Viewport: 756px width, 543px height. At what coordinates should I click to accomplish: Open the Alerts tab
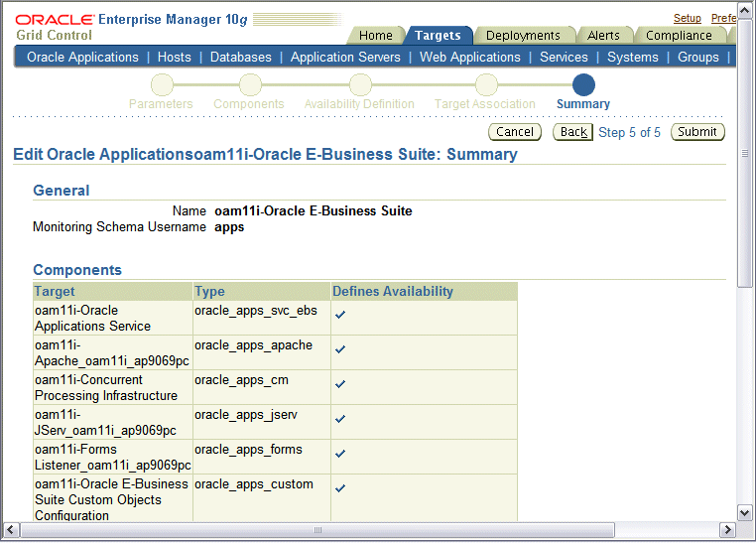point(603,35)
